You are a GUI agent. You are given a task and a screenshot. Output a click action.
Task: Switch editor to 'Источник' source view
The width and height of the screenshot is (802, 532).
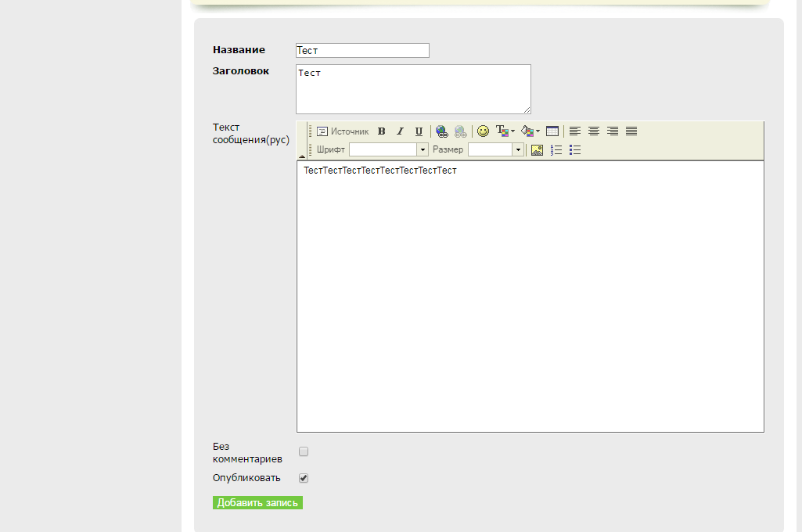(x=343, y=131)
